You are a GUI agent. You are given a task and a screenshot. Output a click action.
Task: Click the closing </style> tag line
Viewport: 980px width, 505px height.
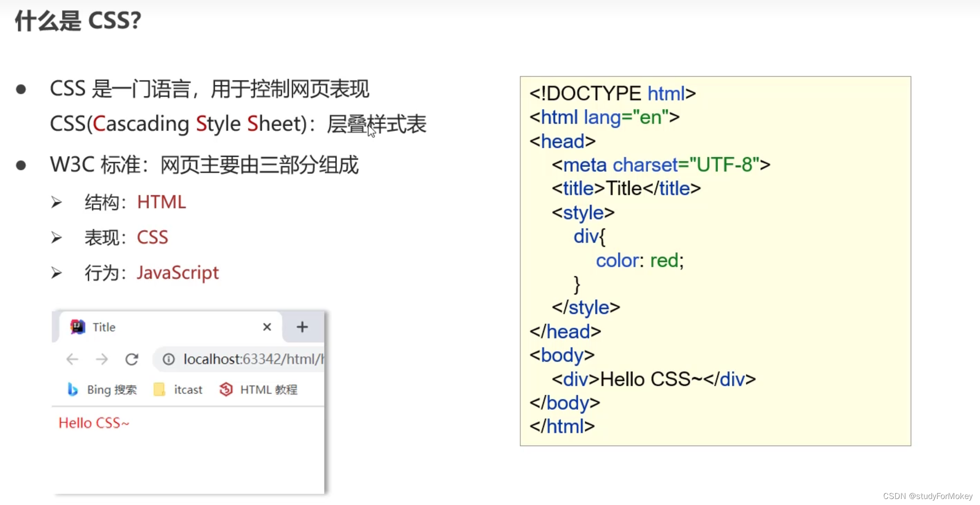tap(586, 308)
